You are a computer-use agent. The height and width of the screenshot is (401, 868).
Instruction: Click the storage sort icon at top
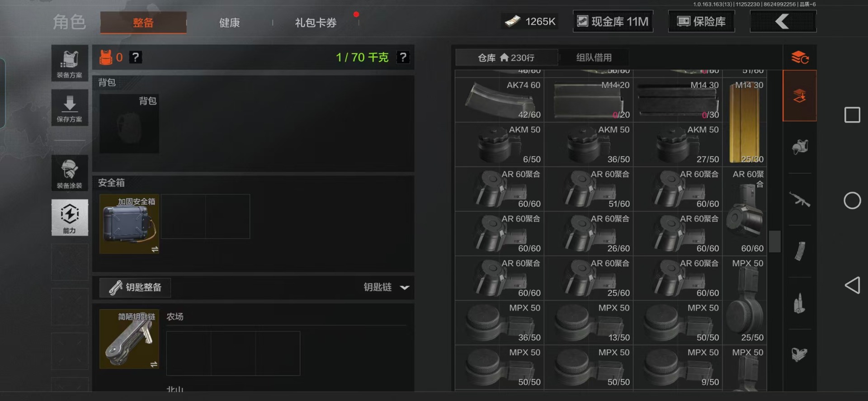click(x=799, y=57)
